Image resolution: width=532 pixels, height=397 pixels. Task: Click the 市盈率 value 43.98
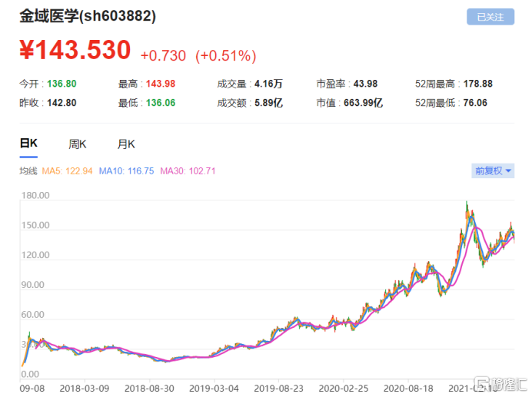[x=365, y=84]
